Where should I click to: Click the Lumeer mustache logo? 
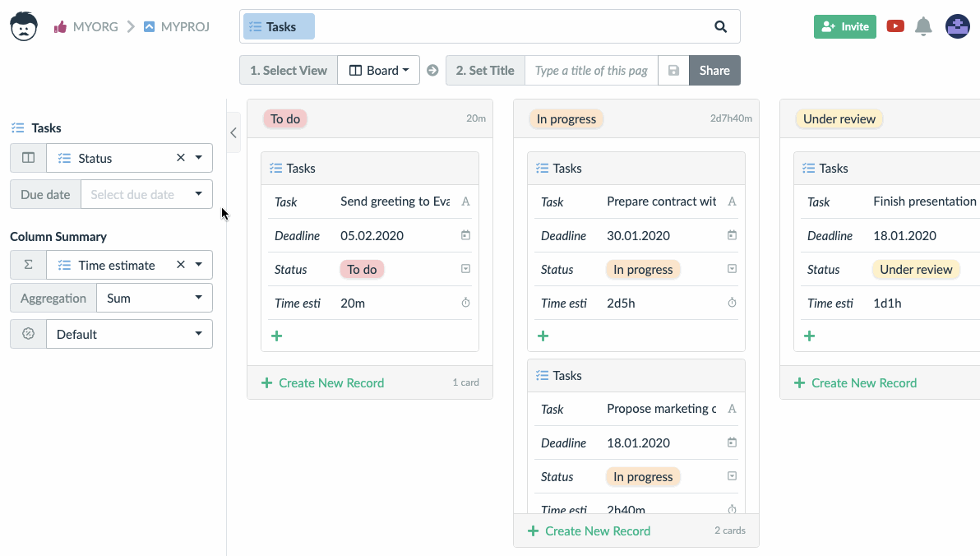click(24, 26)
